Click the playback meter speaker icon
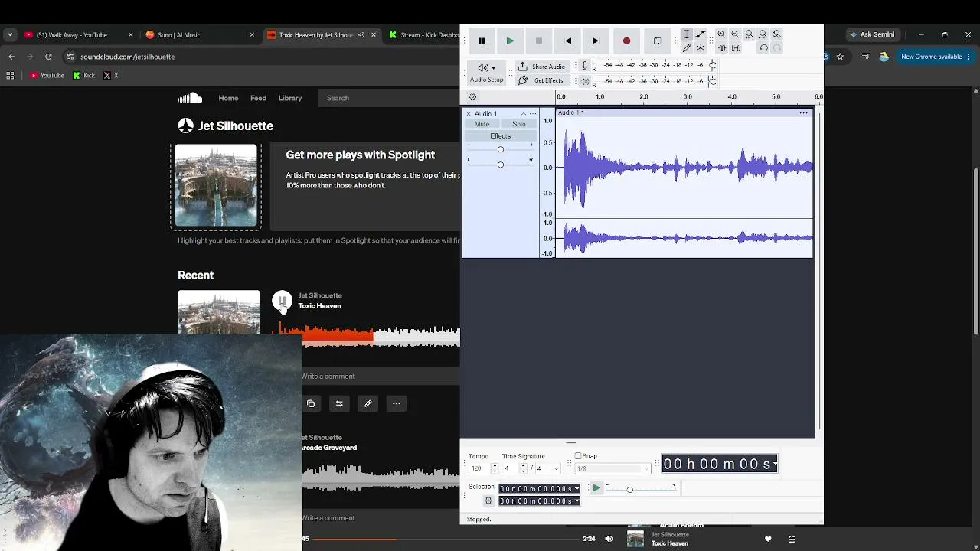 585,81
